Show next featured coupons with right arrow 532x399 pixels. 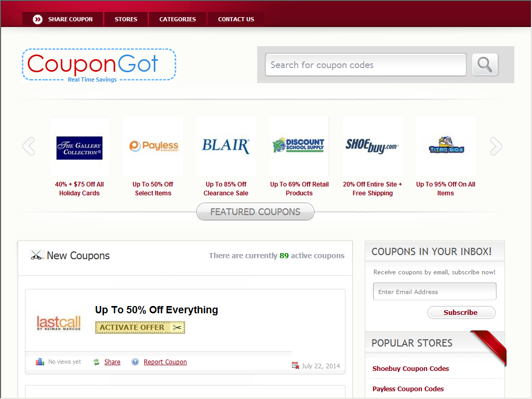point(496,146)
